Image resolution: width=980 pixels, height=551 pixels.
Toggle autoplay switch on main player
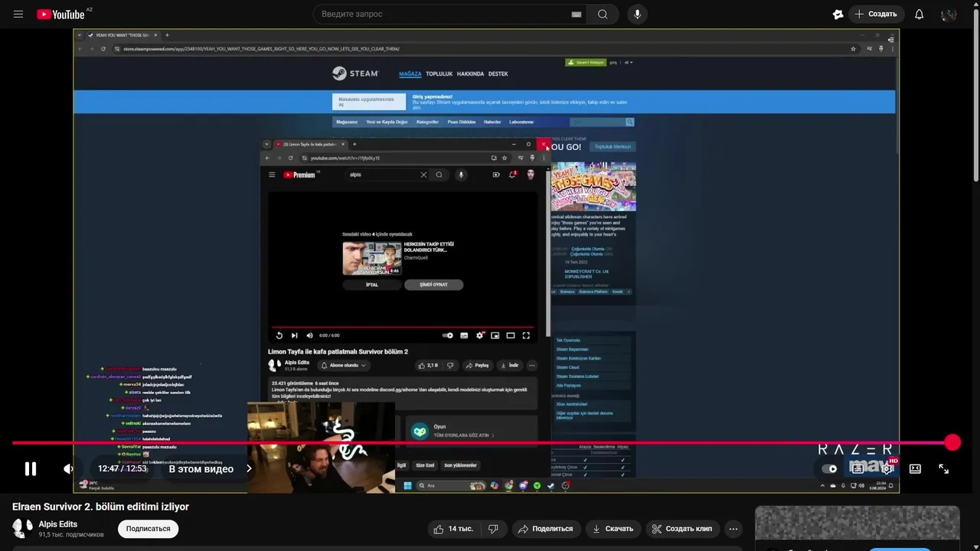(x=829, y=468)
